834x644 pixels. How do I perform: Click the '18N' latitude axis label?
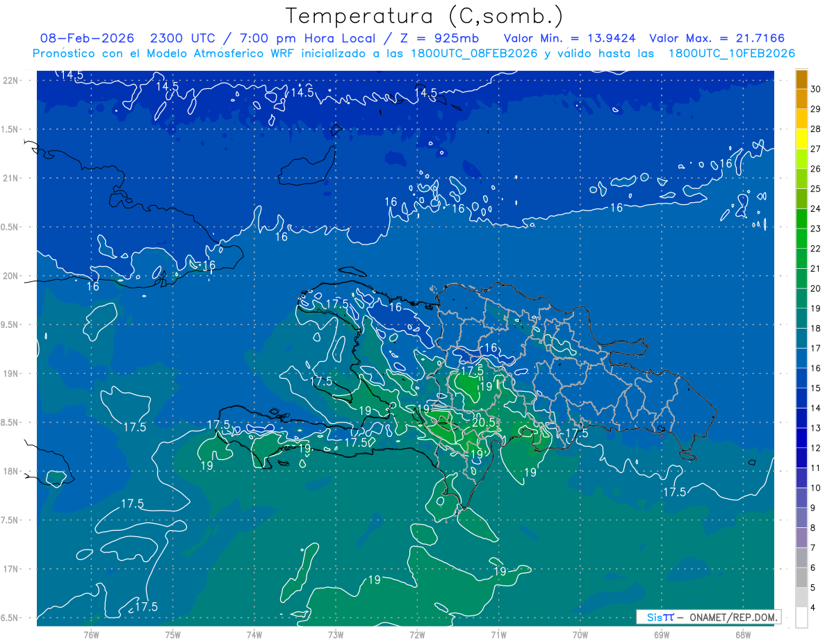11,471
